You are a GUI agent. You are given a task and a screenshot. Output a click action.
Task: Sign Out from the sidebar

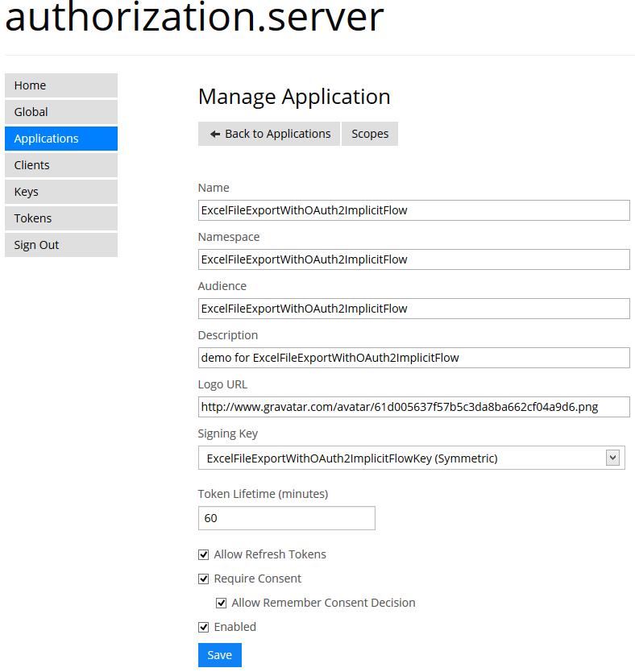(x=61, y=245)
